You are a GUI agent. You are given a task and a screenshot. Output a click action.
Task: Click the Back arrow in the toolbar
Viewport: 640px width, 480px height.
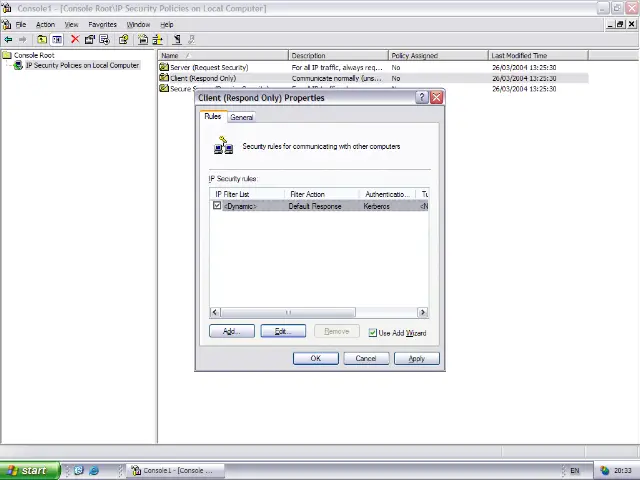[8, 40]
